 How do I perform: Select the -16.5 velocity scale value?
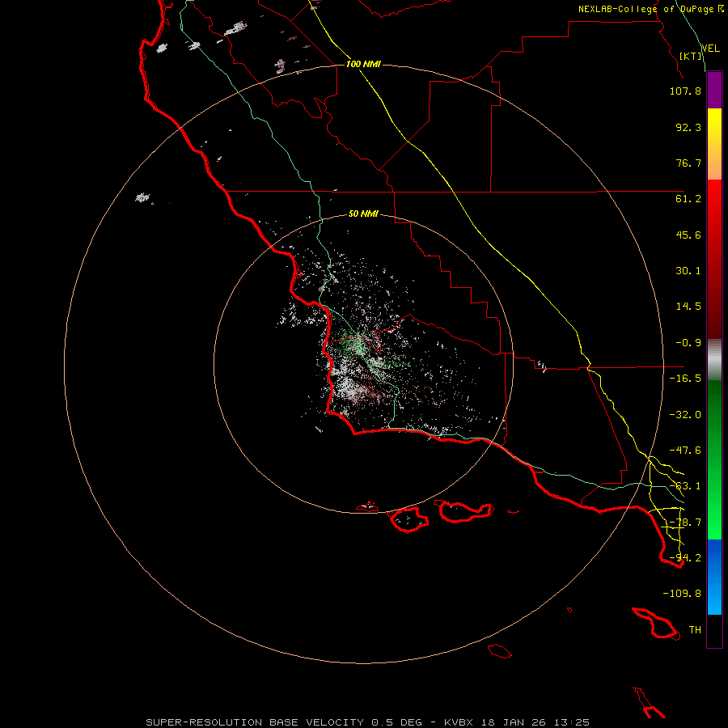tap(685, 379)
